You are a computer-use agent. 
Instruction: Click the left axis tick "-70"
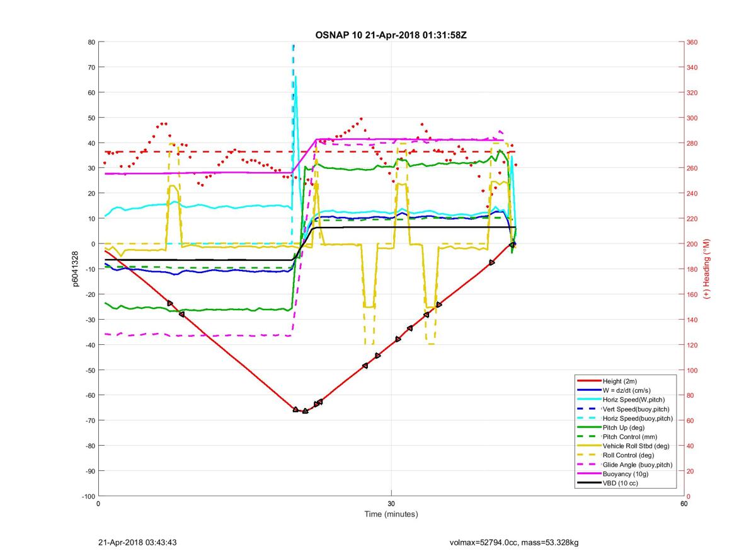pos(89,421)
